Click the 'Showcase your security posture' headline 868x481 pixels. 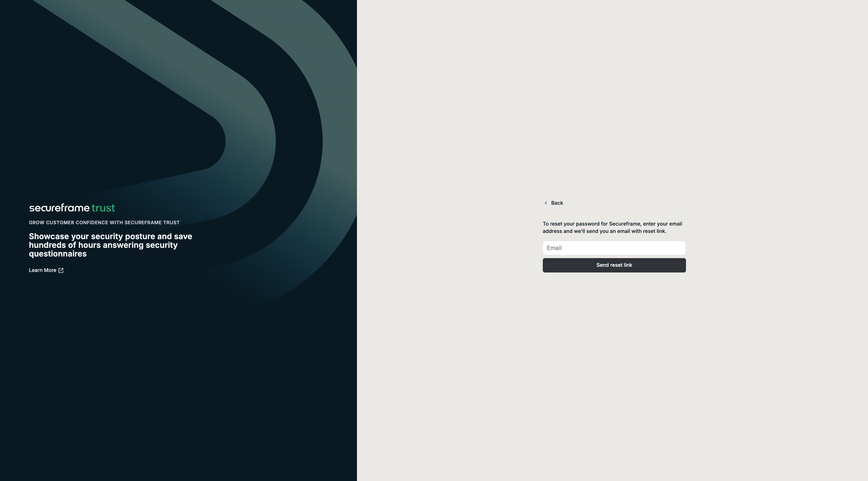click(x=110, y=245)
